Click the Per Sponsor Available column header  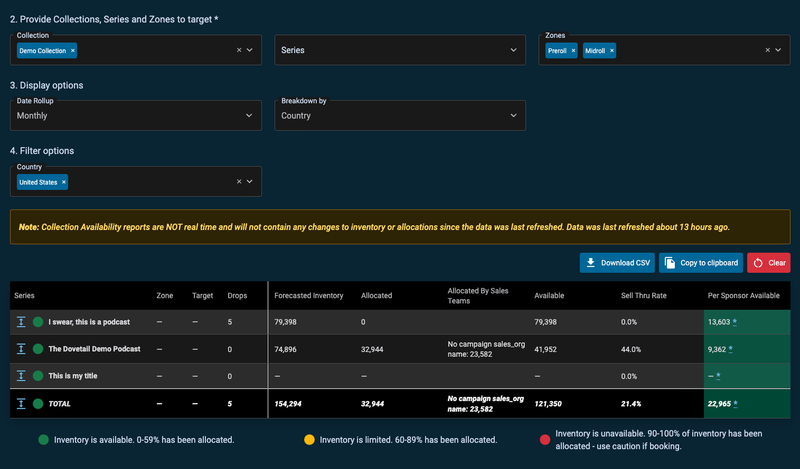click(x=743, y=295)
